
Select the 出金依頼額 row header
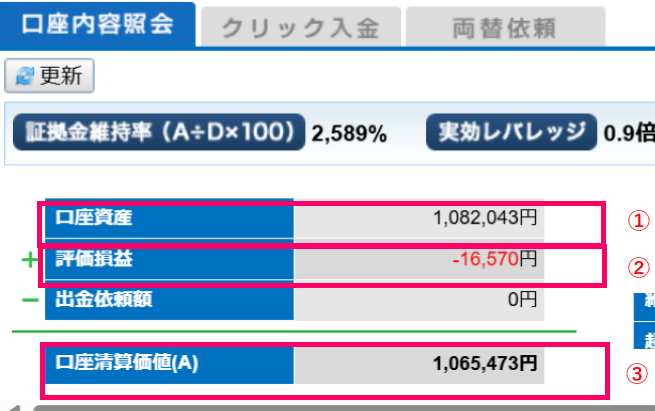pyautogui.click(x=170, y=298)
